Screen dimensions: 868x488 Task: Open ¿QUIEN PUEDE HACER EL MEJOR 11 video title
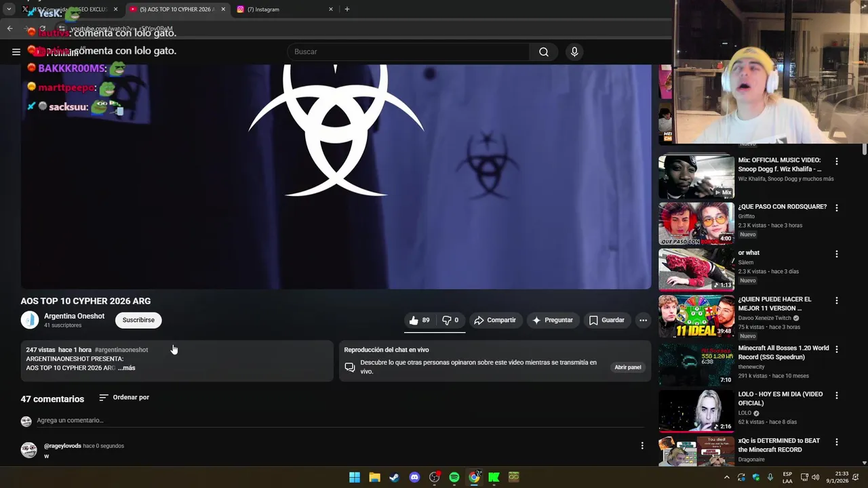coord(774,304)
